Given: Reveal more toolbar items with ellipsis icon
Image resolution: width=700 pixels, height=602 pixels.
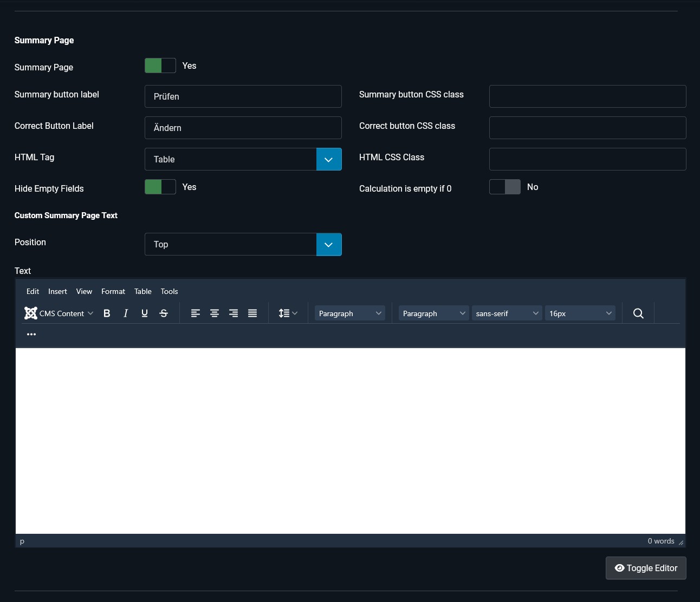Looking at the screenshot, I should click(31, 334).
